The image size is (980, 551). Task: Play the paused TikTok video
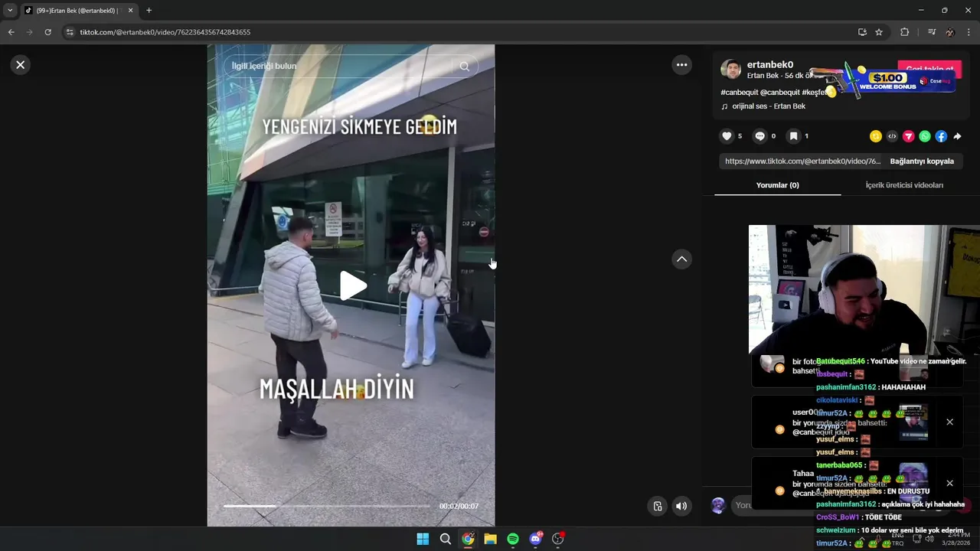pyautogui.click(x=353, y=285)
